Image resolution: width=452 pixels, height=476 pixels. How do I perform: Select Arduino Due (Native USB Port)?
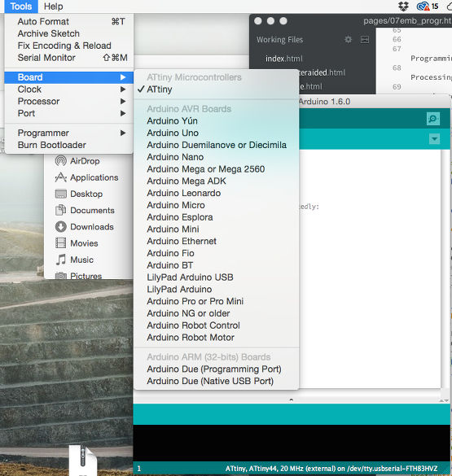coord(217,381)
